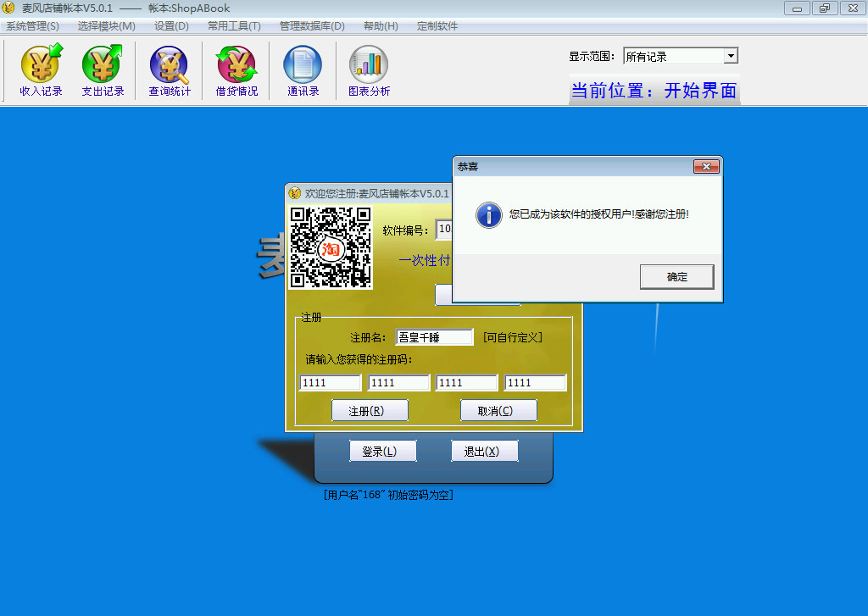Screen dimensions: 868x616
Task: Click the blue info icon in dialog
Action: 489,214
